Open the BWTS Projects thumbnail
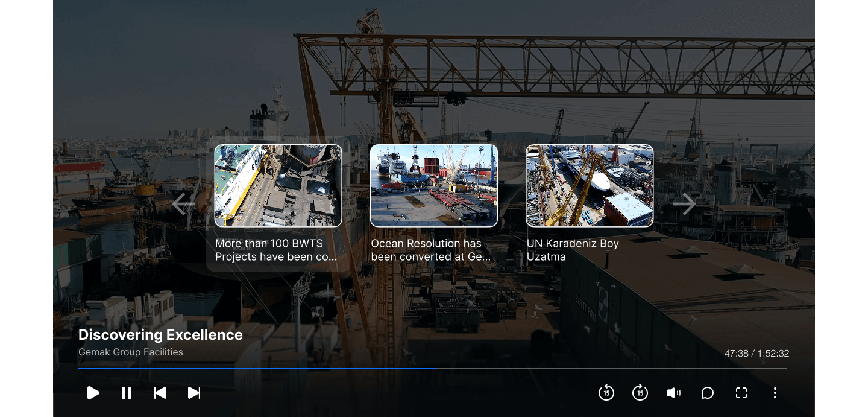This screenshot has width=868, height=417. point(278,186)
